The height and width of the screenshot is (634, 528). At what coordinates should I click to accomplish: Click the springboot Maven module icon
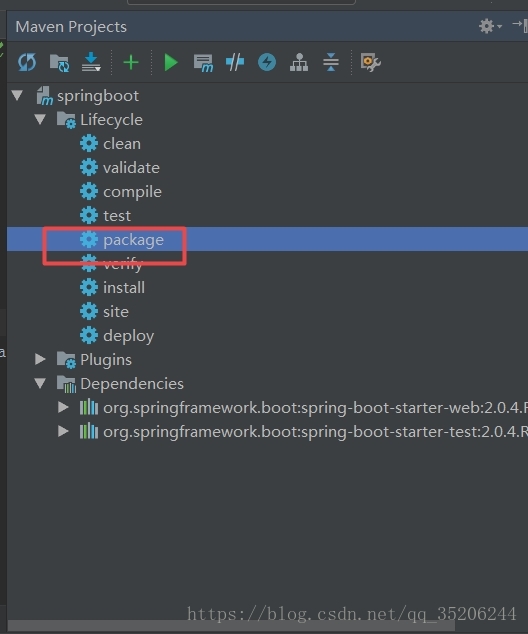(44, 96)
